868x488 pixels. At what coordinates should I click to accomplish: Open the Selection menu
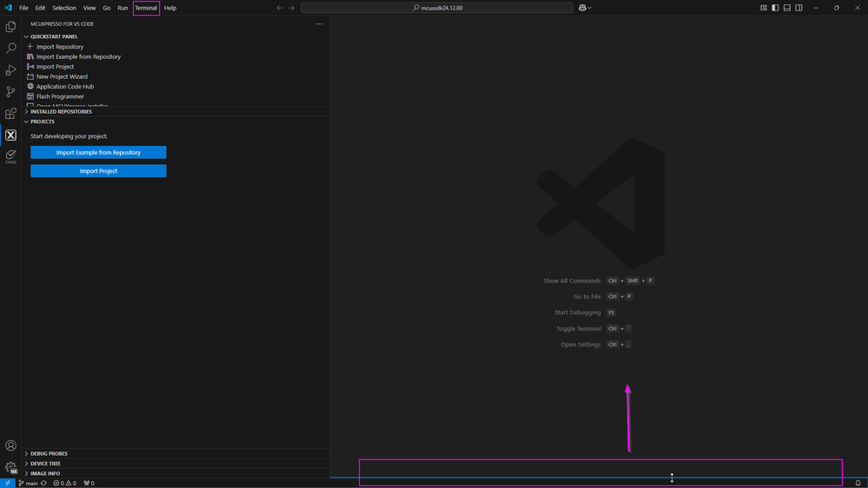[64, 8]
